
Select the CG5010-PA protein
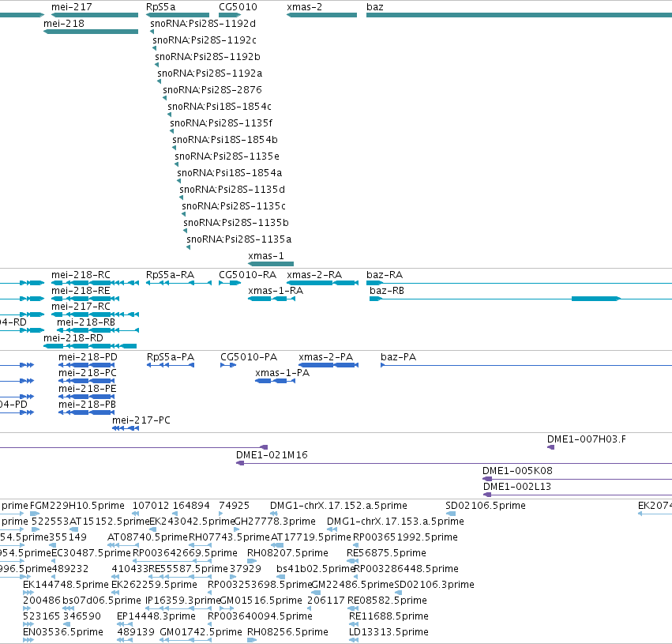point(228,365)
